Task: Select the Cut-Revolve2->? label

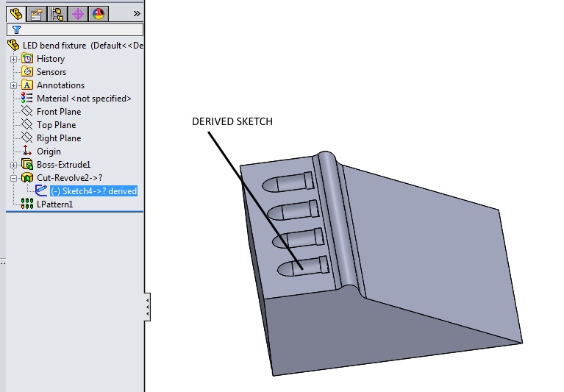Action: 69,178
